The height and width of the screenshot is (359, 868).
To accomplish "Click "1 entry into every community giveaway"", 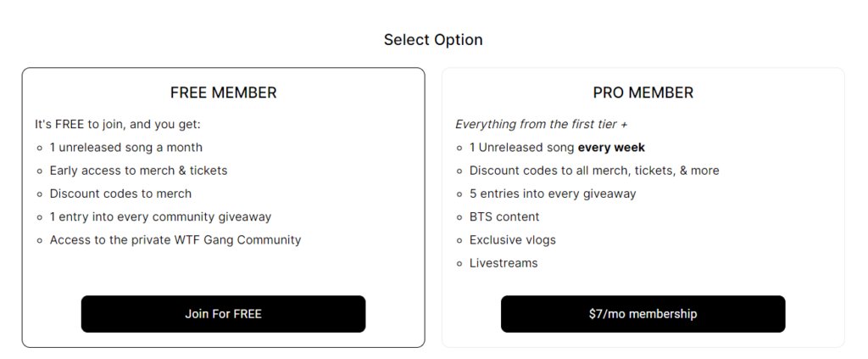I will [x=160, y=216].
